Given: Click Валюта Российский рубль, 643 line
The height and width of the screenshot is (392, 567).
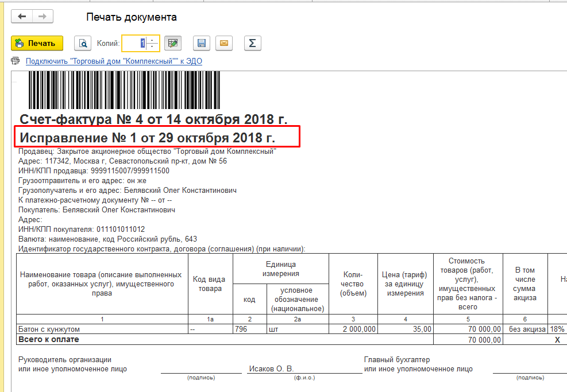Looking at the screenshot, I should coord(107,239).
